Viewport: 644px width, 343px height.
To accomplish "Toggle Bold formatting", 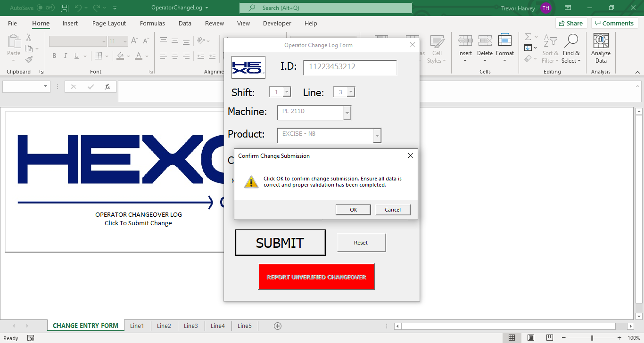I will point(54,56).
